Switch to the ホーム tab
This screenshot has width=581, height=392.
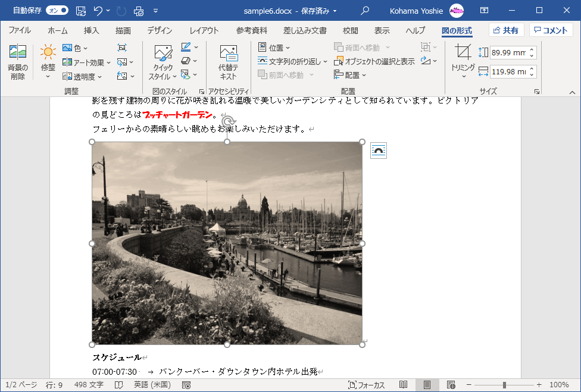[58, 30]
